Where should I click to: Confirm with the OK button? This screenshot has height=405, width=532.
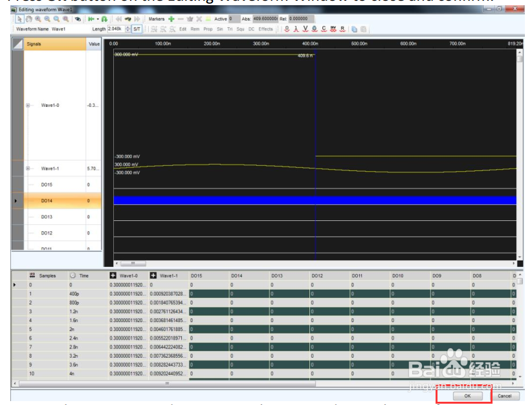tap(467, 396)
